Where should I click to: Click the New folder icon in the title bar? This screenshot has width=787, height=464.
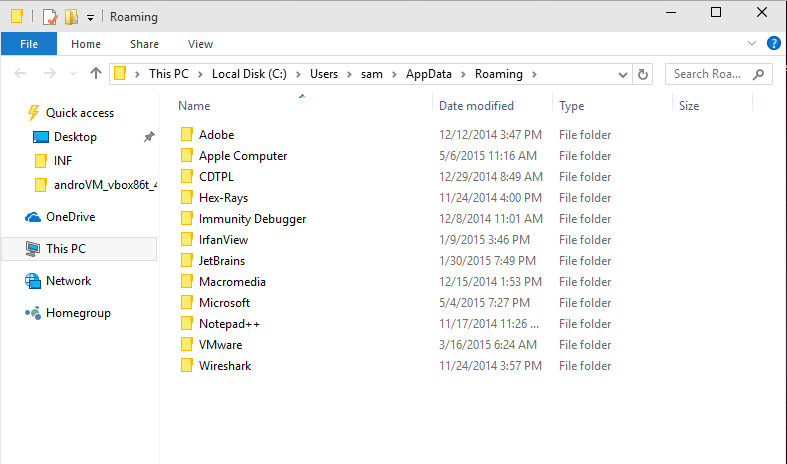click(71, 17)
